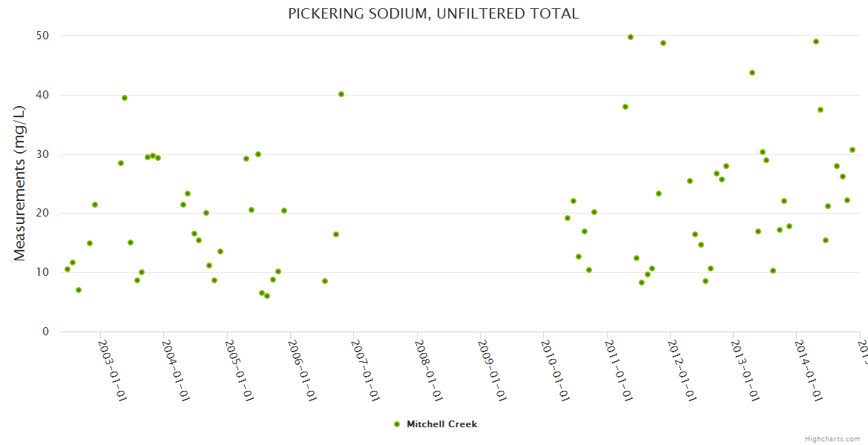This screenshot has width=868, height=445.
Task: Click the chart title Pickering Sodium
Action: click(433, 13)
